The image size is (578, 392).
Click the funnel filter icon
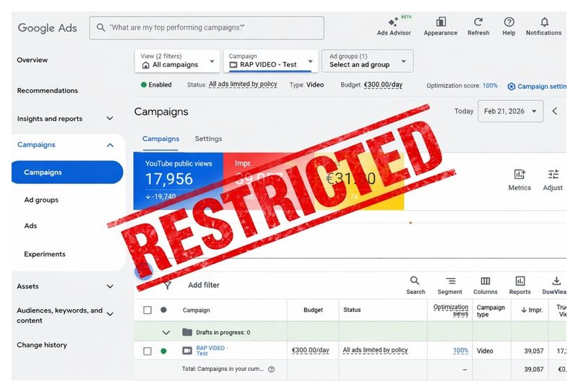pos(168,285)
